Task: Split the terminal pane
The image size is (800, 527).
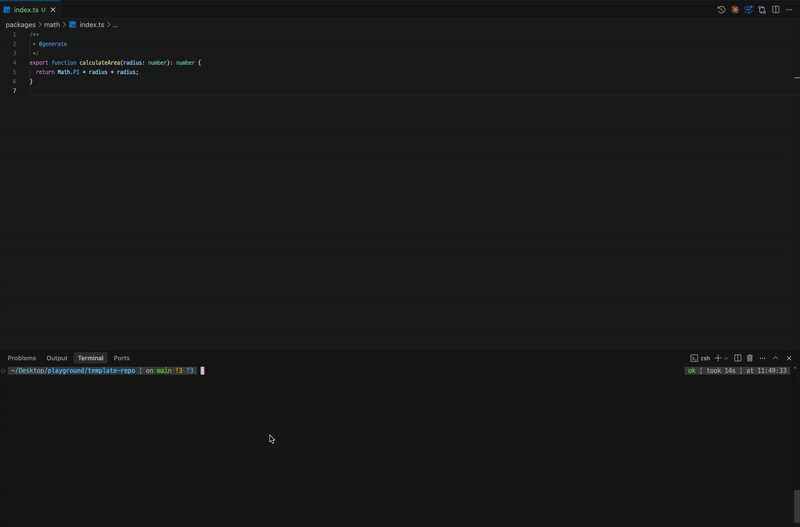Action: pyautogui.click(x=737, y=358)
